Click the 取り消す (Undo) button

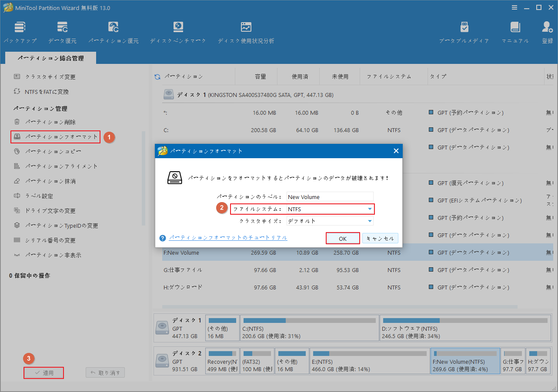105,372
